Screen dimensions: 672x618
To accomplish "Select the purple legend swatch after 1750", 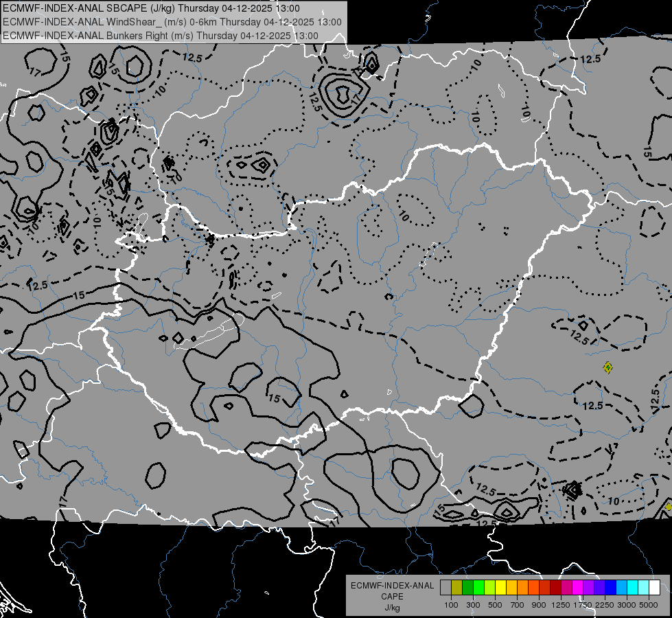I will click(588, 588).
